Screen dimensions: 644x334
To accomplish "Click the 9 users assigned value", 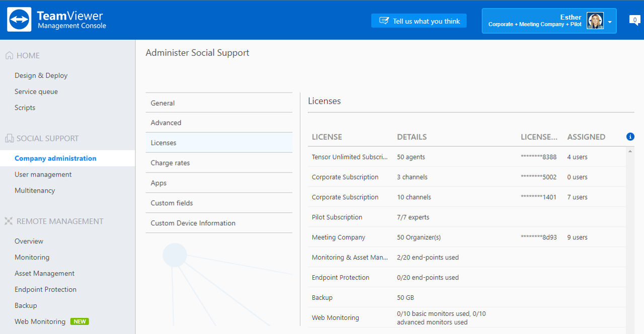I will coord(577,237).
